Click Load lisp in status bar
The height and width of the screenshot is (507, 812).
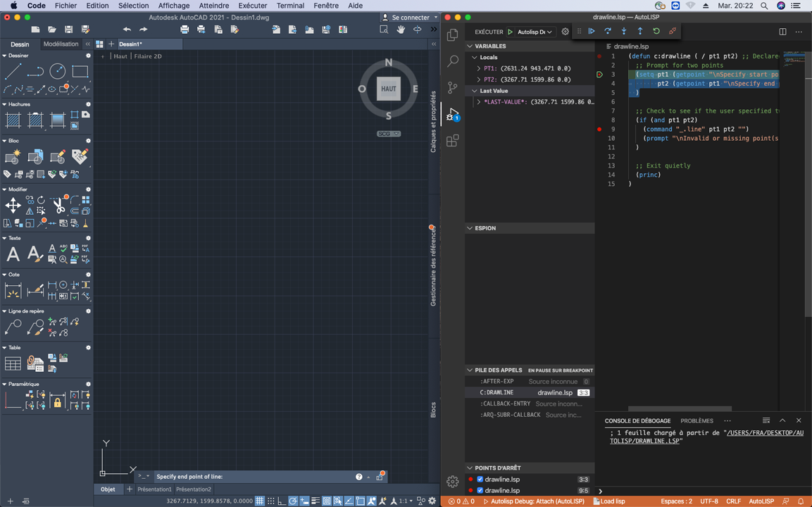point(609,501)
